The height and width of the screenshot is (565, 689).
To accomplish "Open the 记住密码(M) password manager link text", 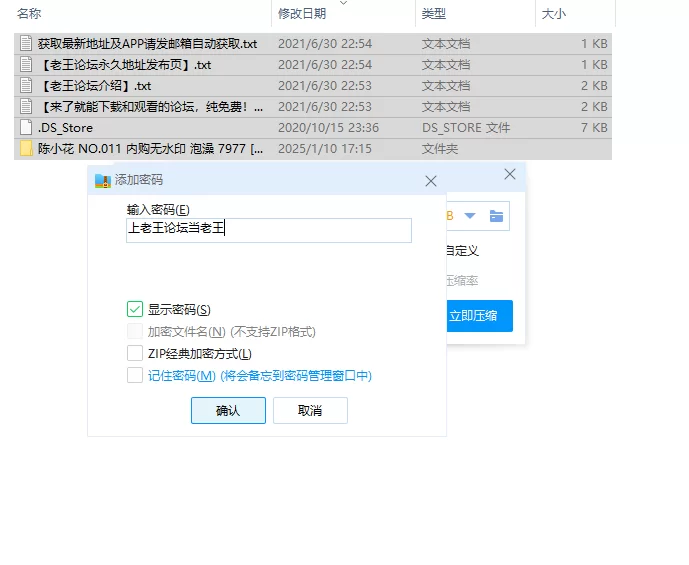I will pos(260,376).
